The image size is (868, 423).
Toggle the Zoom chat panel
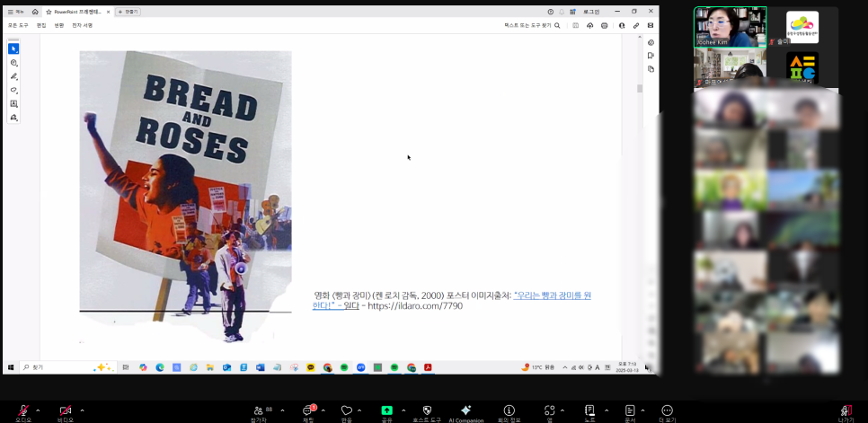[x=308, y=413]
